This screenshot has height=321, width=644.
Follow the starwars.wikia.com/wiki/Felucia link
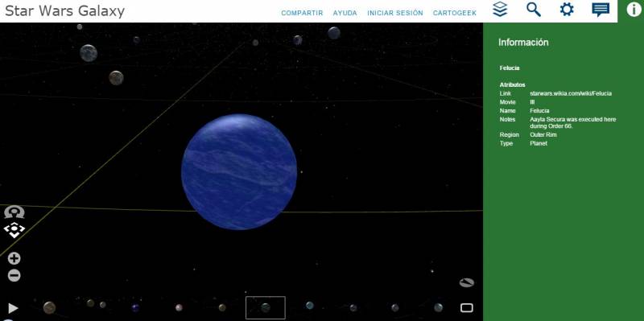pyautogui.click(x=571, y=93)
